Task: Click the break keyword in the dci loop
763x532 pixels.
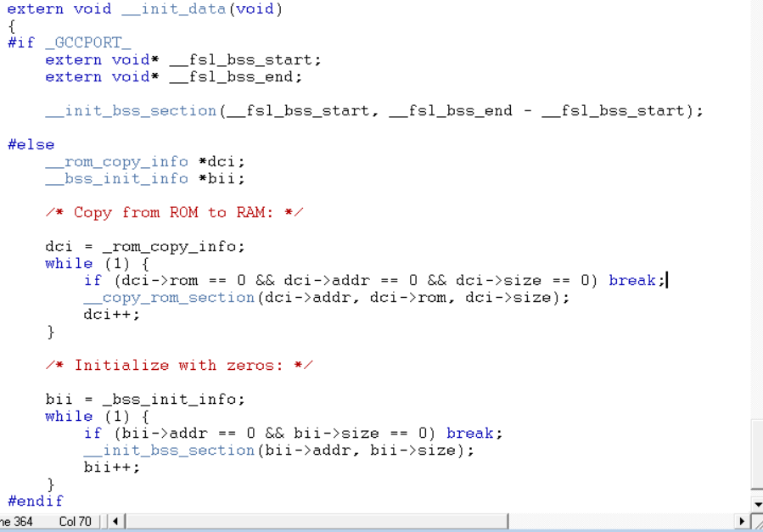Action: [632, 281]
